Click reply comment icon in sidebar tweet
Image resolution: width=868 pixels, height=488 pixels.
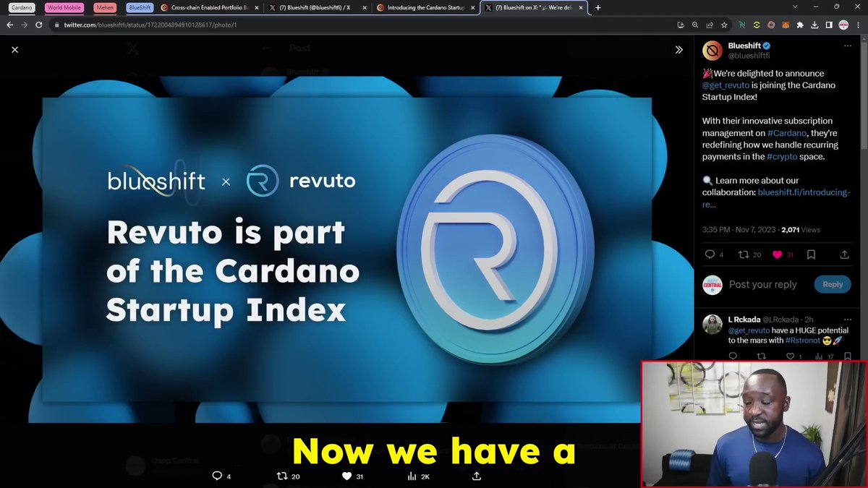pos(710,254)
